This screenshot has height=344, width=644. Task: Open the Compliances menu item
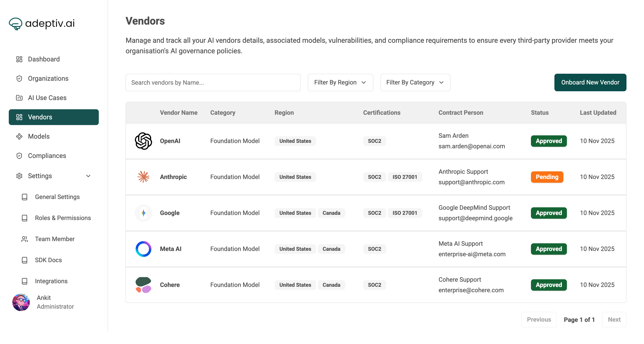47,156
